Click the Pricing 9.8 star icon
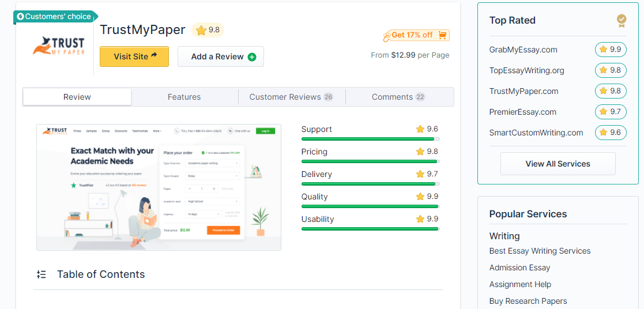Image resolution: width=644 pixels, height=309 pixels. coord(420,152)
